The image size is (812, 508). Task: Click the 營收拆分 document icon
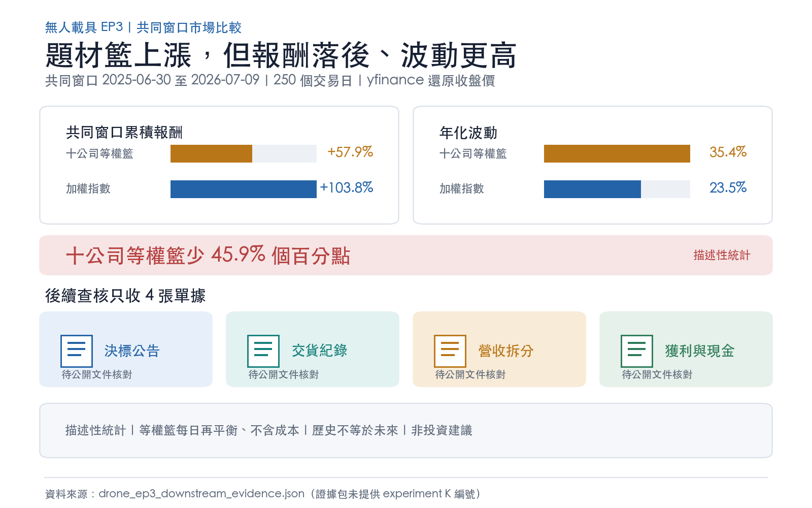450,351
